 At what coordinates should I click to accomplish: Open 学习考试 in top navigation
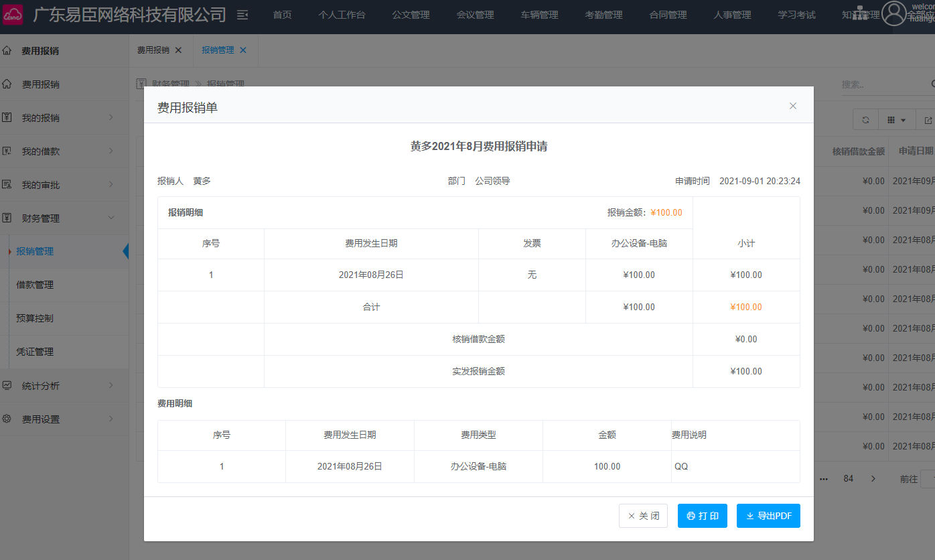(797, 15)
